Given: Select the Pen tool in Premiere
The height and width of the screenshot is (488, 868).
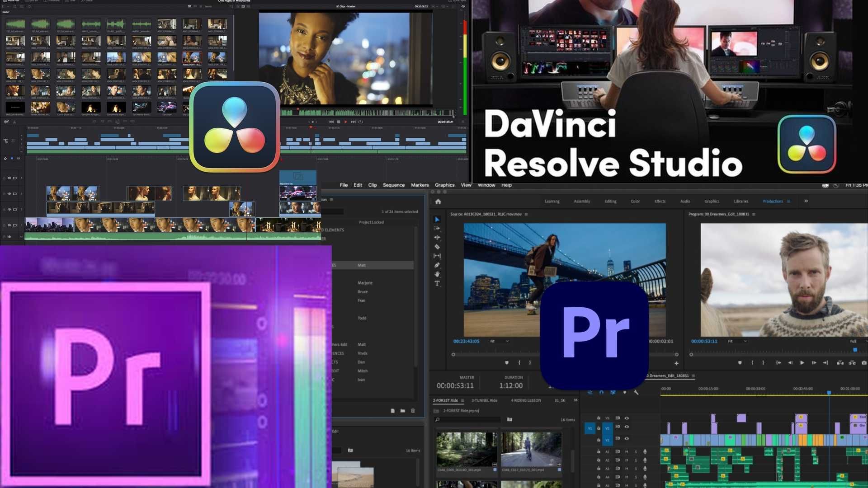Looking at the screenshot, I should click(437, 265).
